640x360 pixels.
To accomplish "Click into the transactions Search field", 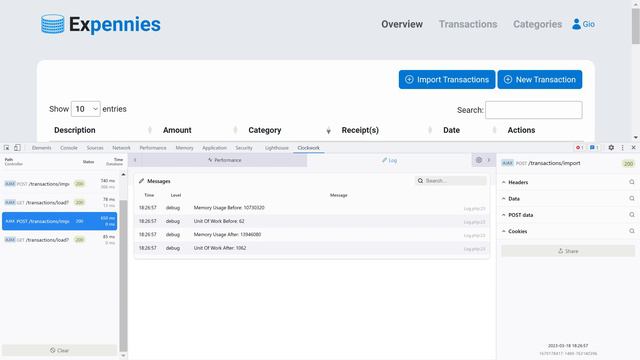I will (534, 110).
